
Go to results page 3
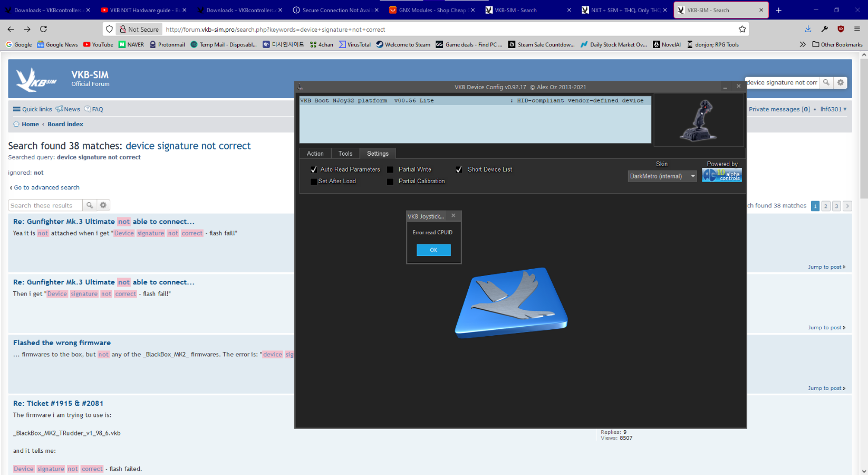(836, 206)
